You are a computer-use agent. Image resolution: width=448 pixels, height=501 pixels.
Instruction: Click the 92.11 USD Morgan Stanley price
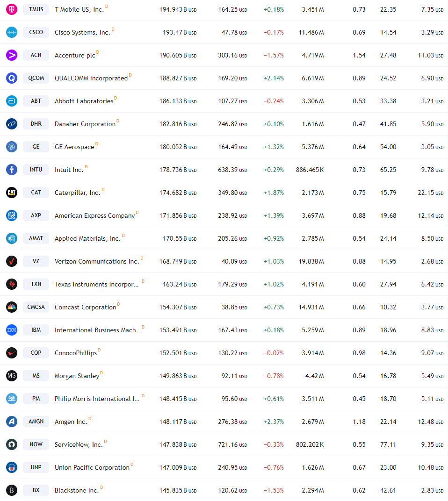234,376
